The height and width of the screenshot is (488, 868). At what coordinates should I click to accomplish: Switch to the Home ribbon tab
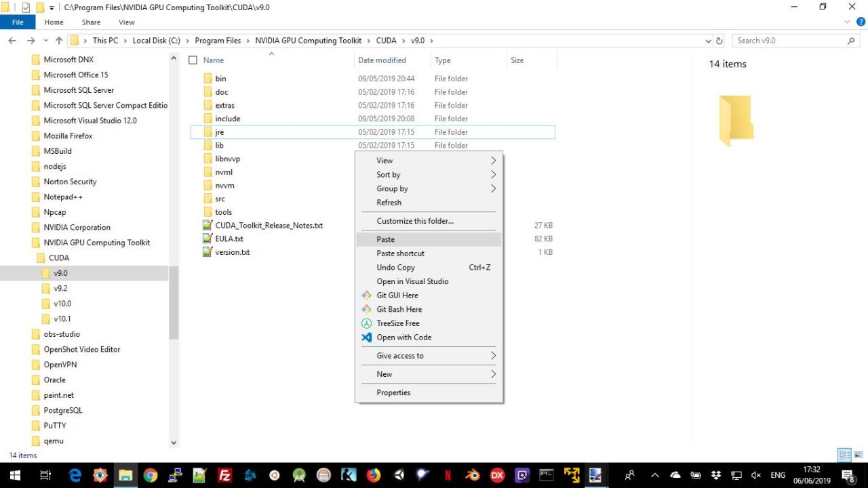tap(54, 22)
